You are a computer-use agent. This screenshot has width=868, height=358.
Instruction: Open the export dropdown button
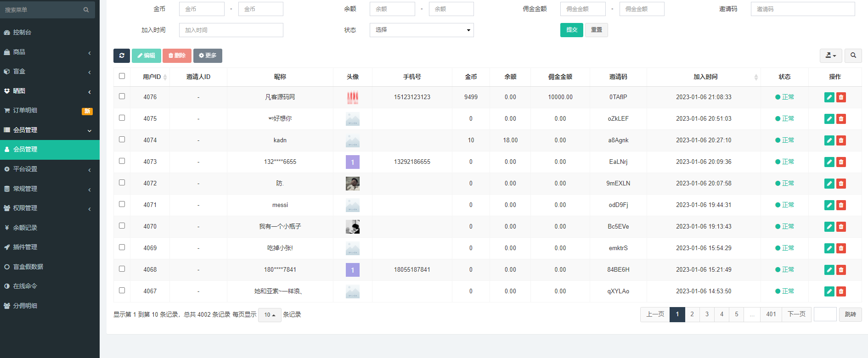pos(830,56)
